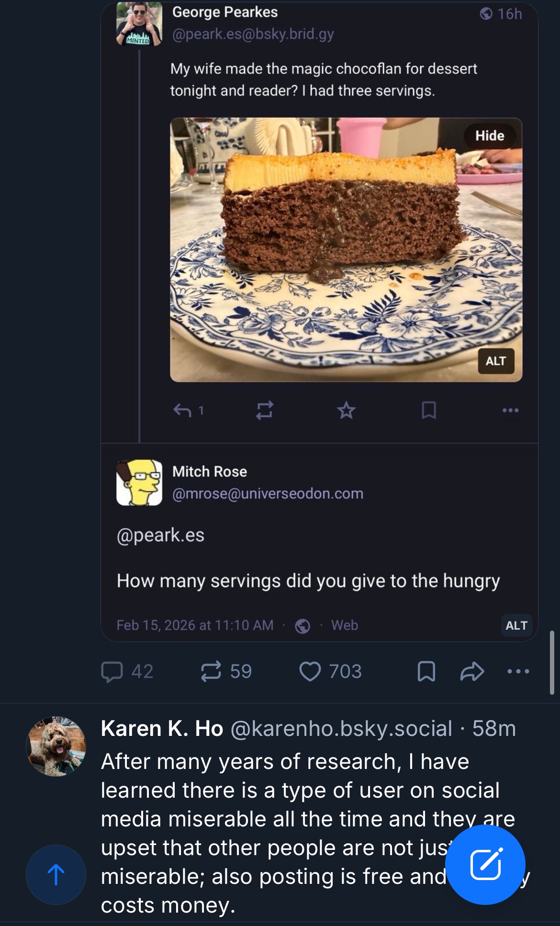This screenshot has width=560, height=926.
Task: Bookmark the main post beside the share arrow
Action: 426,671
